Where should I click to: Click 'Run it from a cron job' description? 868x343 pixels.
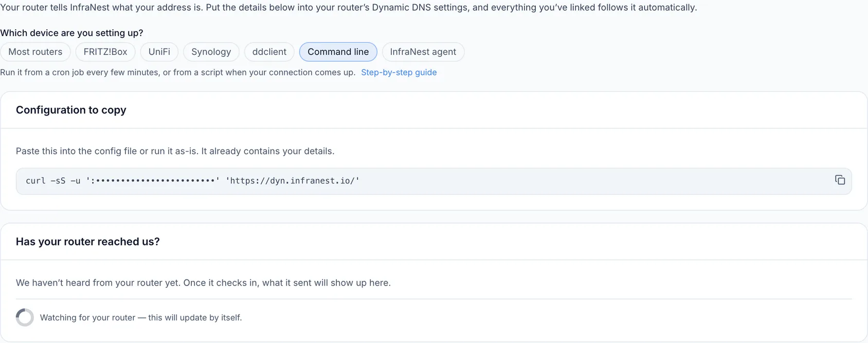coord(178,72)
